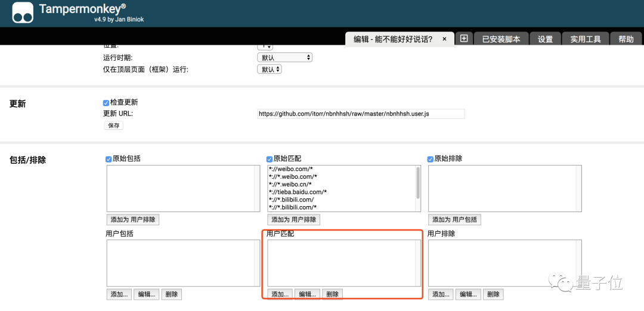Open the 实用工具 tab
The height and width of the screenshot is (311, 644).
586,39
